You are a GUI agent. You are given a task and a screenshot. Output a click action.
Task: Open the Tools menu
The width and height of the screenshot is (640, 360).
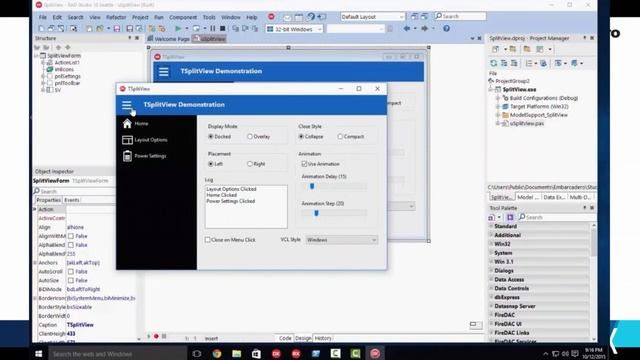(x=209, y=18)
